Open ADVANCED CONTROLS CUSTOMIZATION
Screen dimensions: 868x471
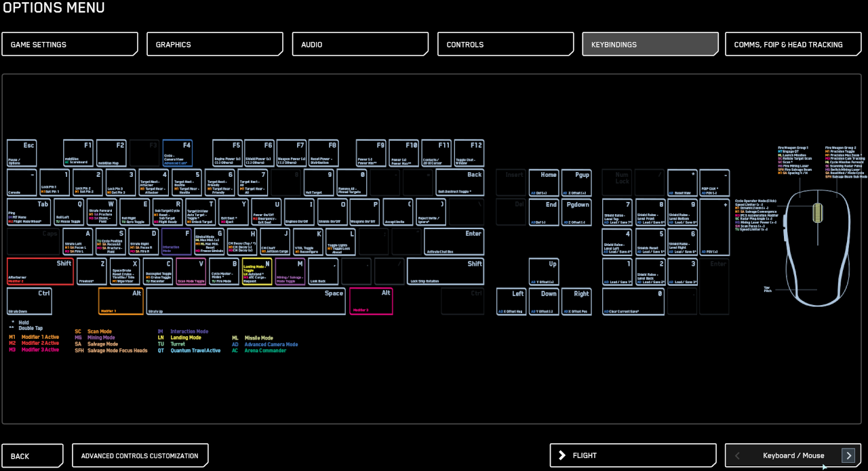coord(140,455)
